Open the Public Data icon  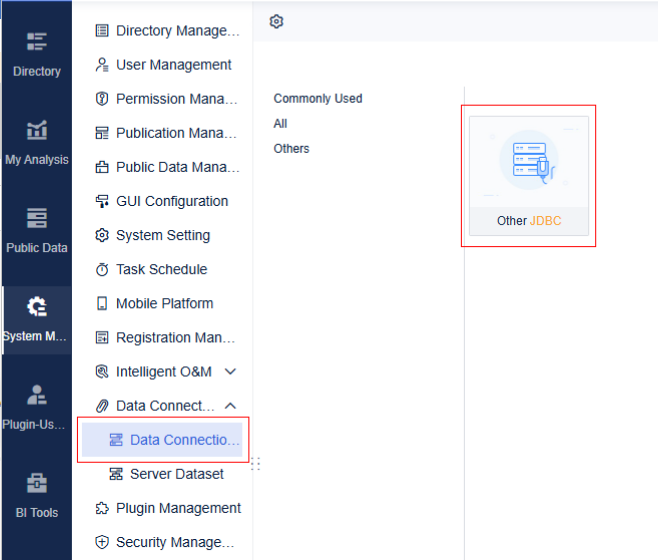[37, 218]
